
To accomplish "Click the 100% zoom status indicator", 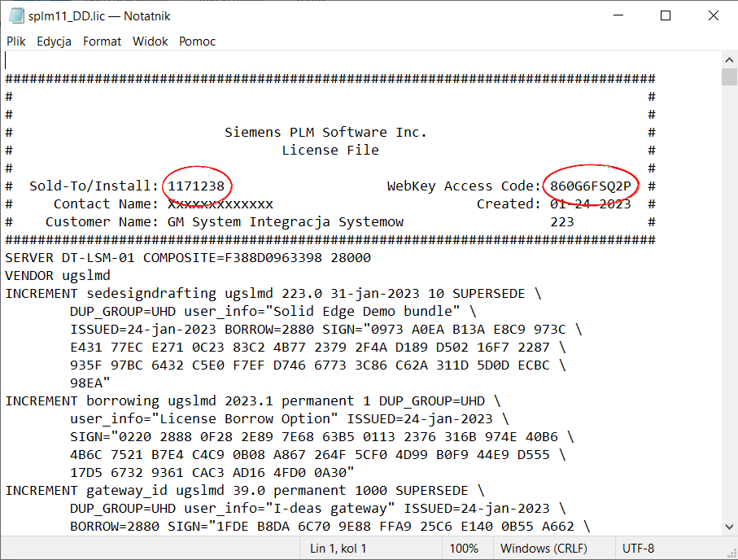I will click(x=464, y=549).
